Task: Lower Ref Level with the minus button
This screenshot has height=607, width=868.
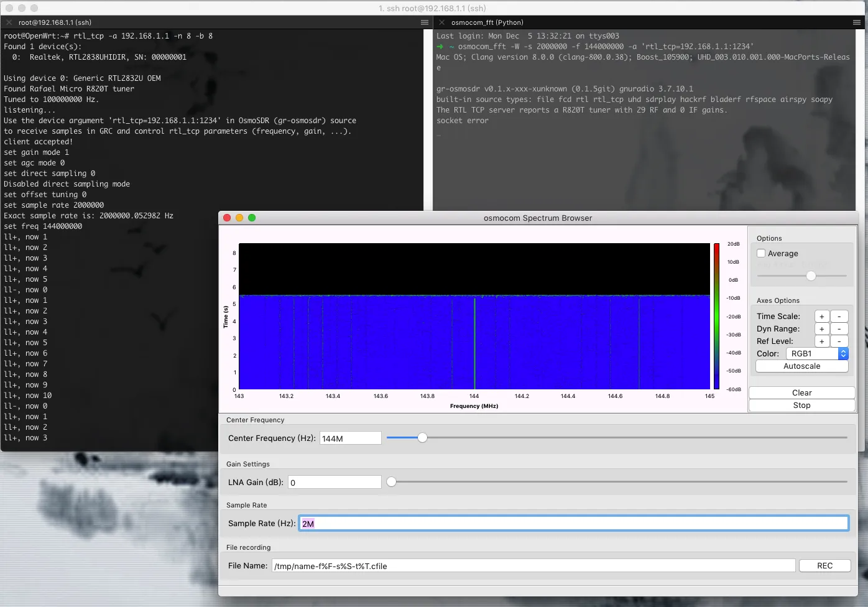Action: [839, 341]
